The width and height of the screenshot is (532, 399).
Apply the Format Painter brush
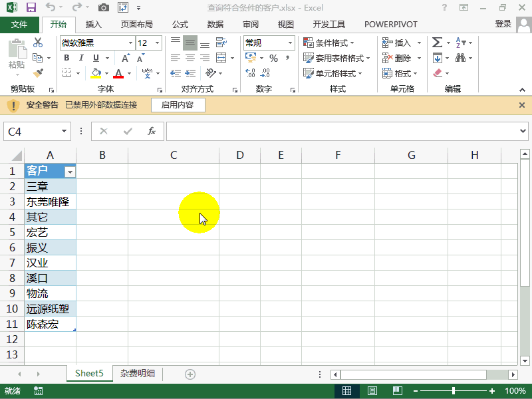coord(38,73)
